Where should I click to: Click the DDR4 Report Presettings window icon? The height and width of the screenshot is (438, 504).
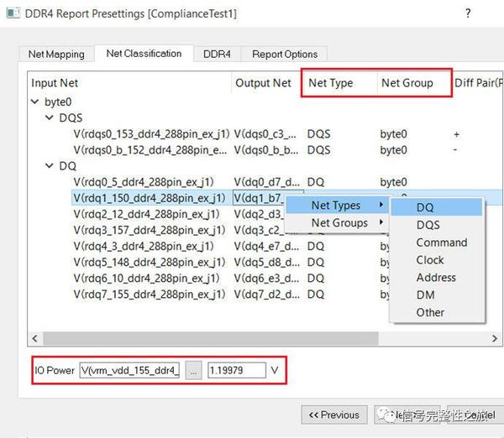click(13, 13)
